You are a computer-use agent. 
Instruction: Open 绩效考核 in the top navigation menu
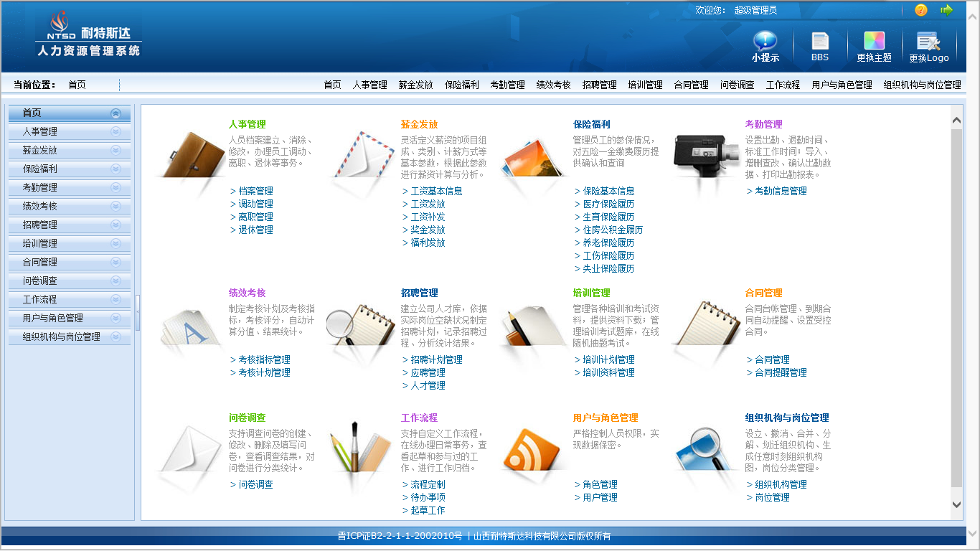point(553,85)
